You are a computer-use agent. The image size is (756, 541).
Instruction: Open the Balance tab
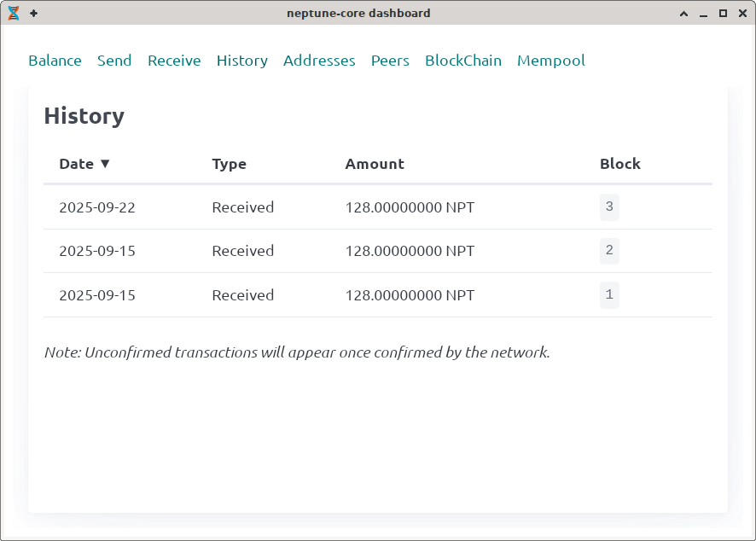point(55,61)
